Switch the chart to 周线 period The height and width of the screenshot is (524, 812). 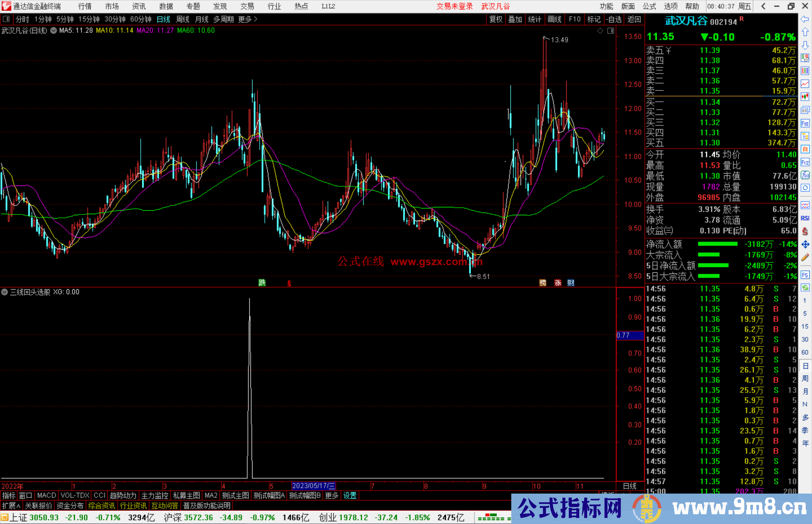coord(183,19)
